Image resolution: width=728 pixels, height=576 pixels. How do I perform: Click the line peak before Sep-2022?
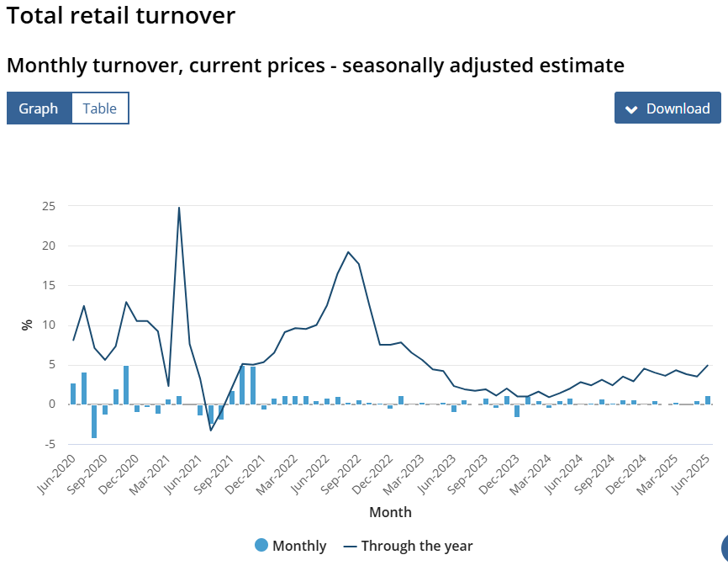point(348,251)
